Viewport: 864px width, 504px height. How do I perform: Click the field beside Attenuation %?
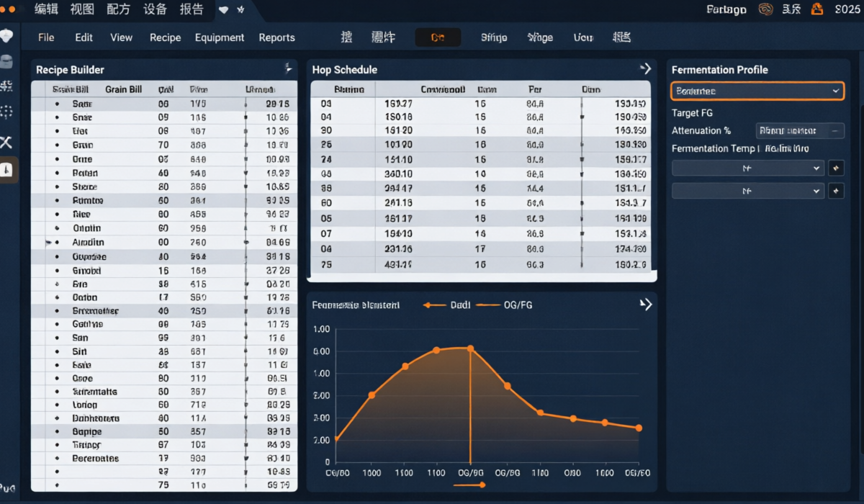(x=800, y=131)
